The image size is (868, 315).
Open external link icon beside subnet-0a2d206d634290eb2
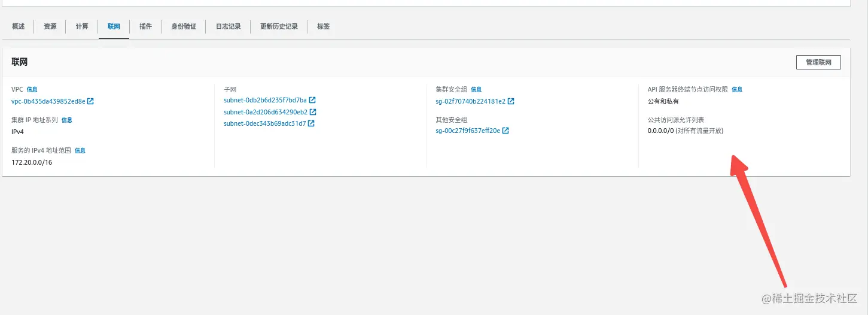pos(313,112)
